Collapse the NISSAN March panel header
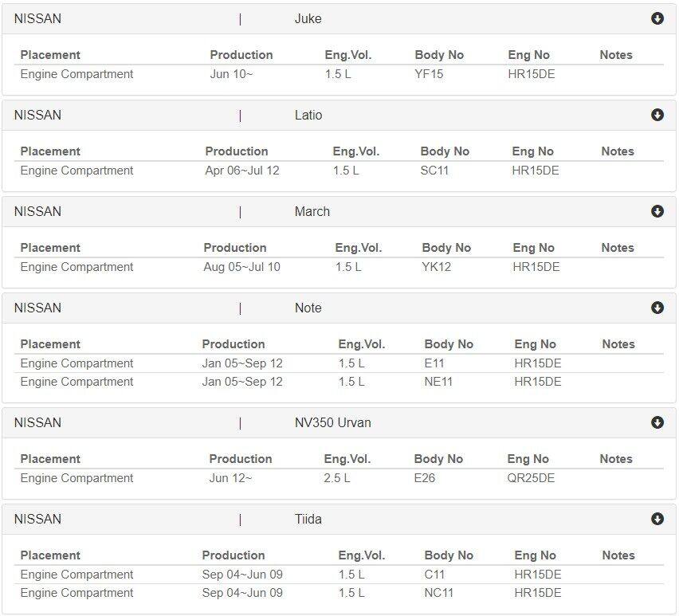This screenshot has height=616, width=679. (x=339, y=212)
